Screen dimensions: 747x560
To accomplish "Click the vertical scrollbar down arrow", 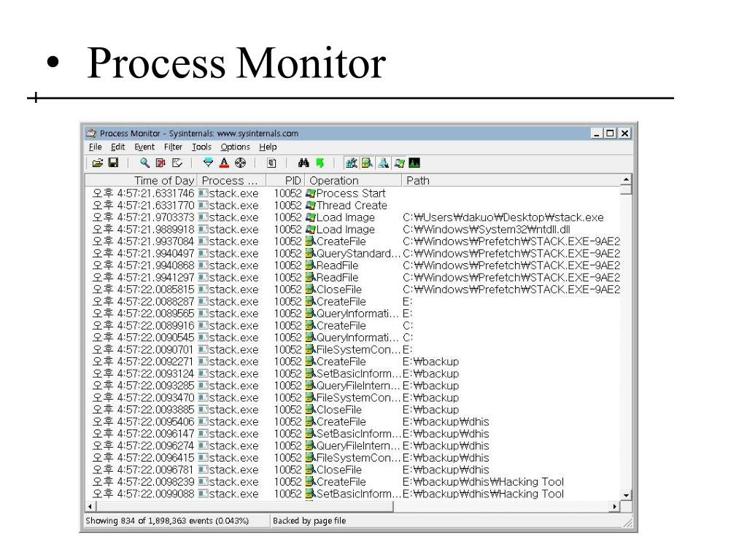I will 626,495.
